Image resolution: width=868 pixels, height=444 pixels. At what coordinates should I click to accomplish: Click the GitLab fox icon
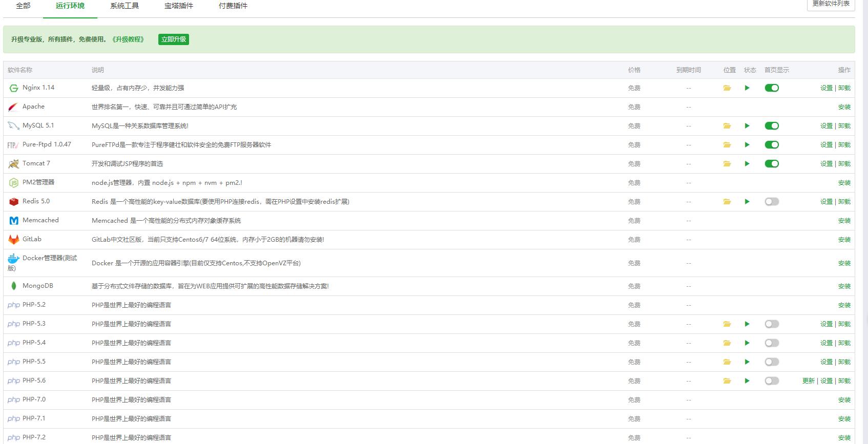(14, 240)
